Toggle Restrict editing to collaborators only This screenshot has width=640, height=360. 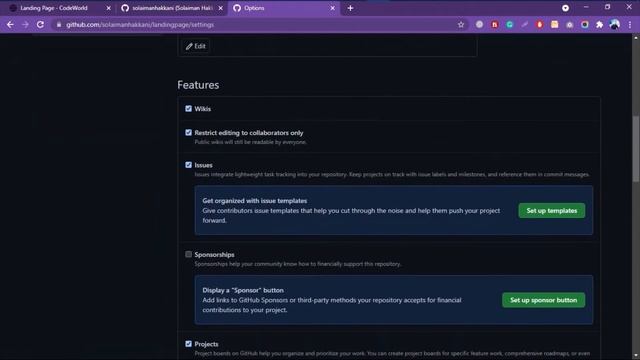click(x=188, y=133)
